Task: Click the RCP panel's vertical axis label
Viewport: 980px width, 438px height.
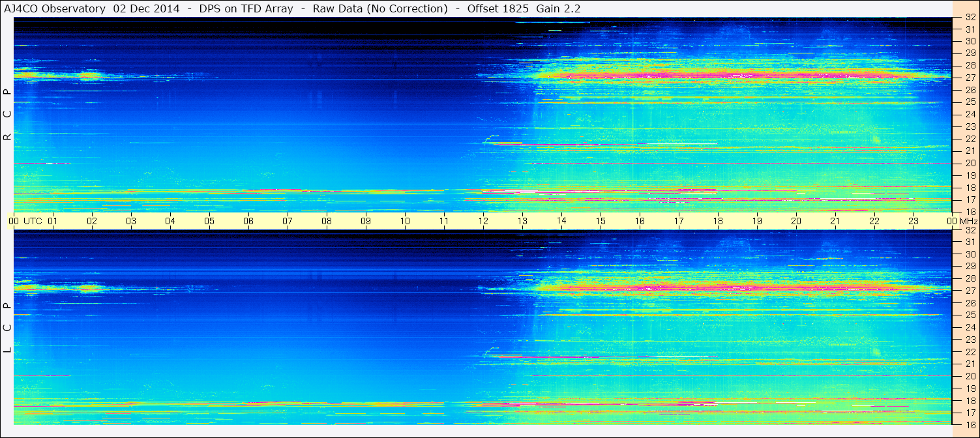Action: 7,115
